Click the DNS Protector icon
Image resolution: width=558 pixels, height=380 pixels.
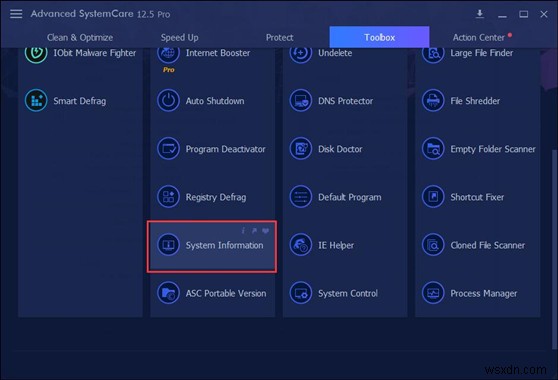(x=301, y=101)
